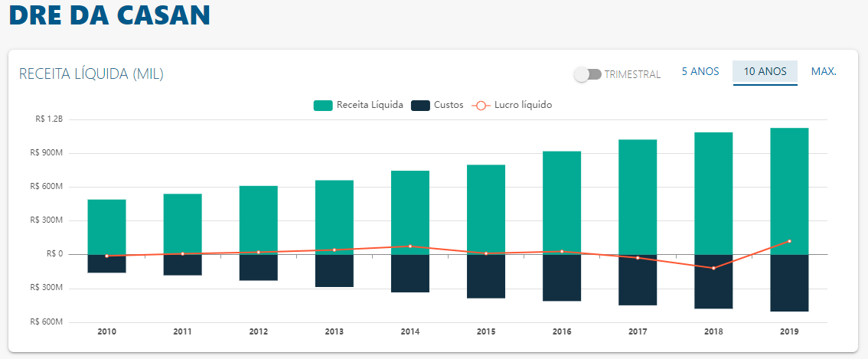The height and width of the screenshot is (359, 868).
Task: Click the 2013 dark costs bar
Action: [334, 271]
